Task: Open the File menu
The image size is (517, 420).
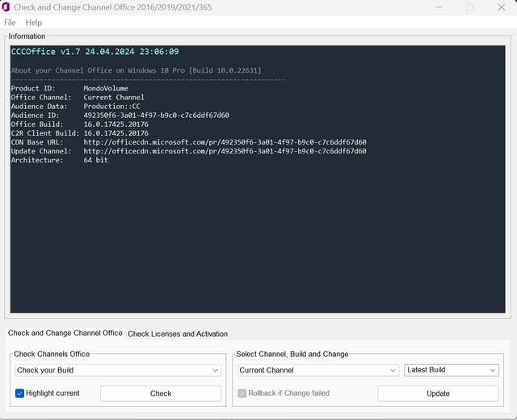Action: [x=10, y=23]
